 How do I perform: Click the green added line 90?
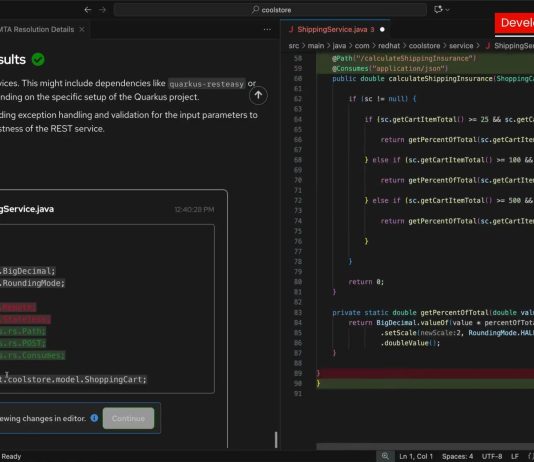425,384
